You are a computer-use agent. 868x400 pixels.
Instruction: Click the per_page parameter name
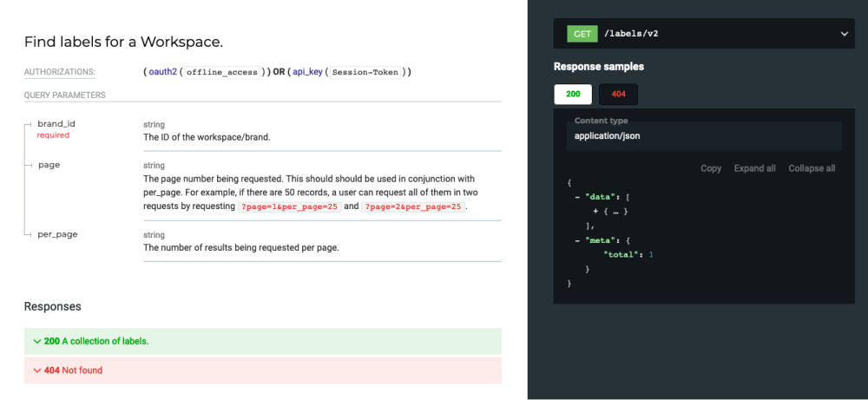click(x=57, y=234)
